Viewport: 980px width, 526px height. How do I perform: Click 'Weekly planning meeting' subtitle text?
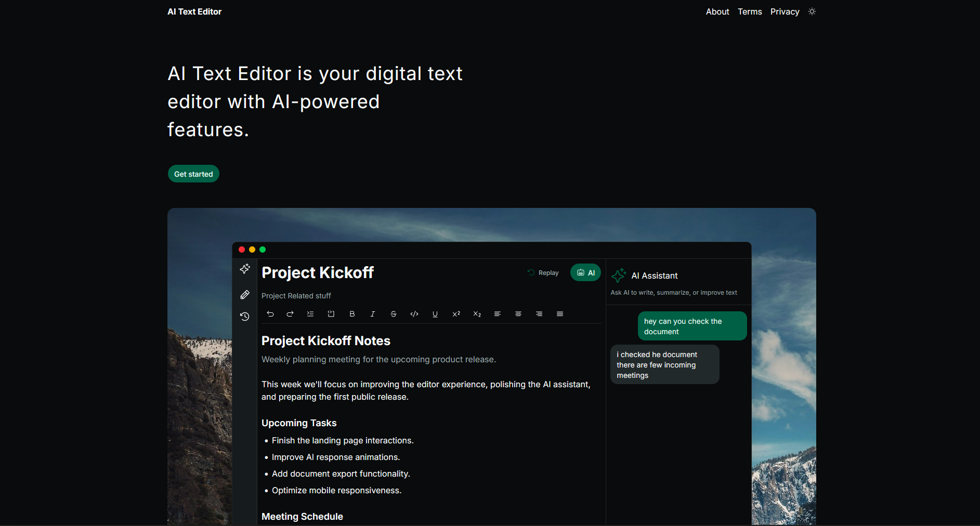[x=378, y=360]
